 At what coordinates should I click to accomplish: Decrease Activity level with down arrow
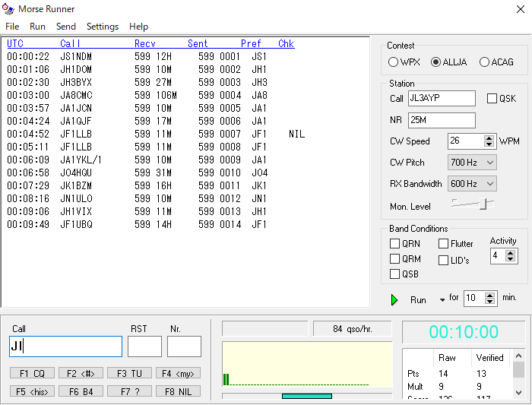(510, 258)
